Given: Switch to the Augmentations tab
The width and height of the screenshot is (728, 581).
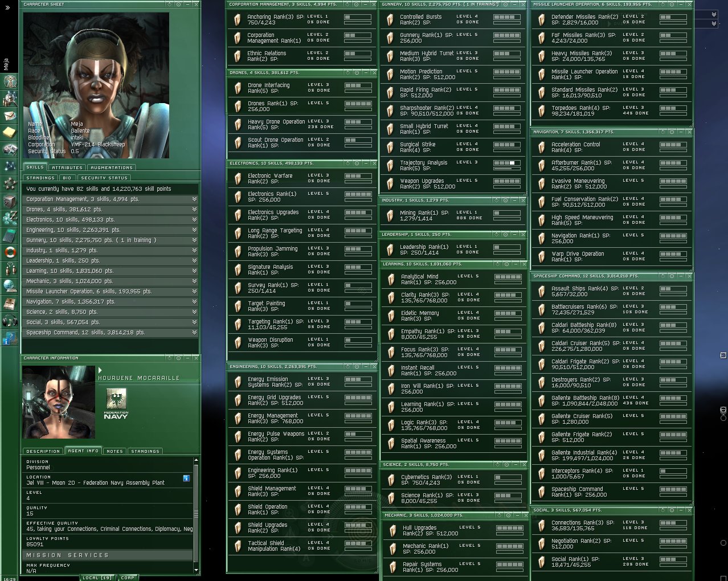Looking at the screenshot, I should click(x=112, y=167).
